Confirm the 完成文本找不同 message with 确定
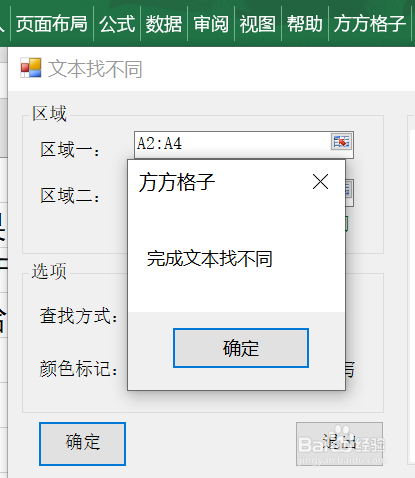415x478 pixels. pos(241,348)
